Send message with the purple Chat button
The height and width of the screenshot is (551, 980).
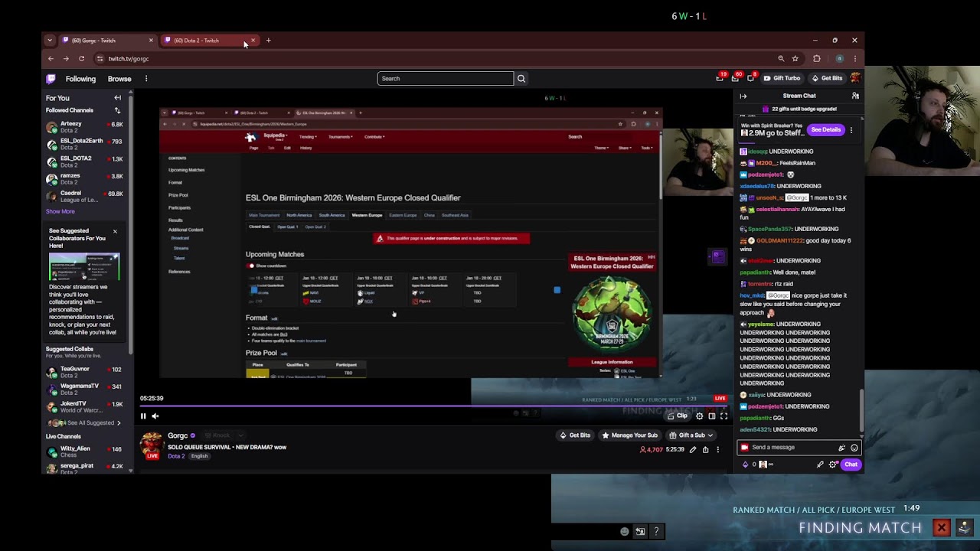[851, 465]
